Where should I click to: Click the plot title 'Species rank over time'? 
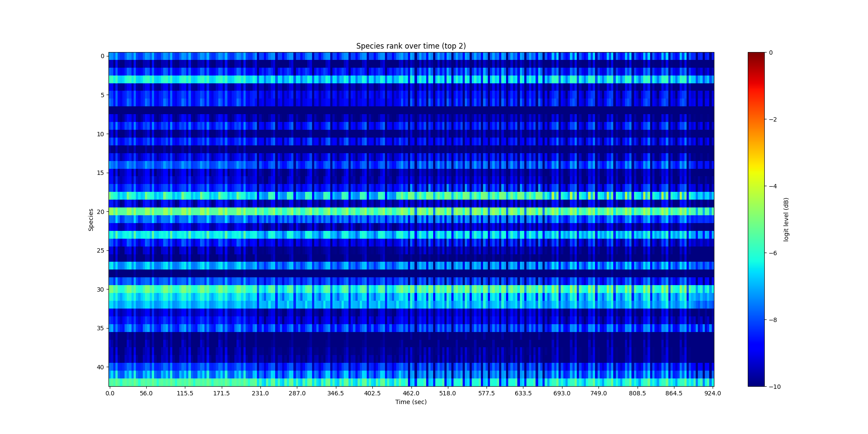[x=411, y=46]
